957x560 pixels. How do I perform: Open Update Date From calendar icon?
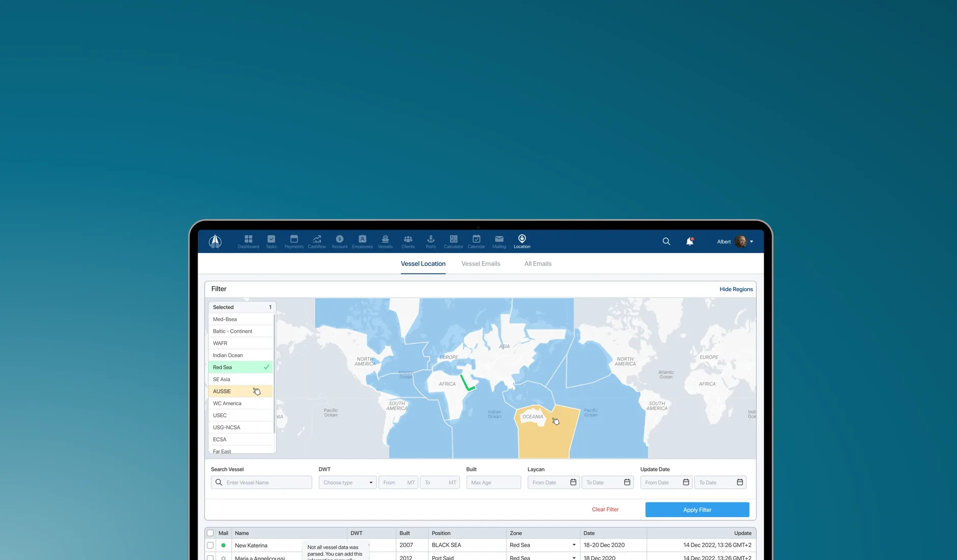(686, 482)
